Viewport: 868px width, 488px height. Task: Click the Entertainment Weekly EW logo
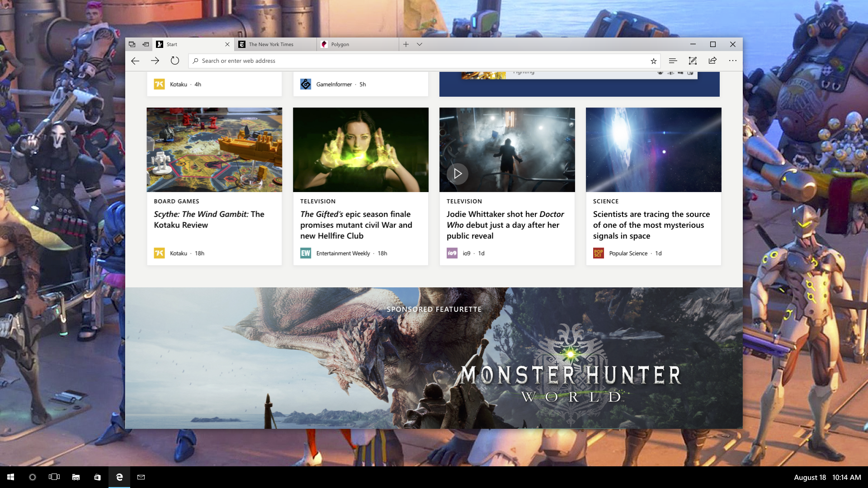(306, 253)
